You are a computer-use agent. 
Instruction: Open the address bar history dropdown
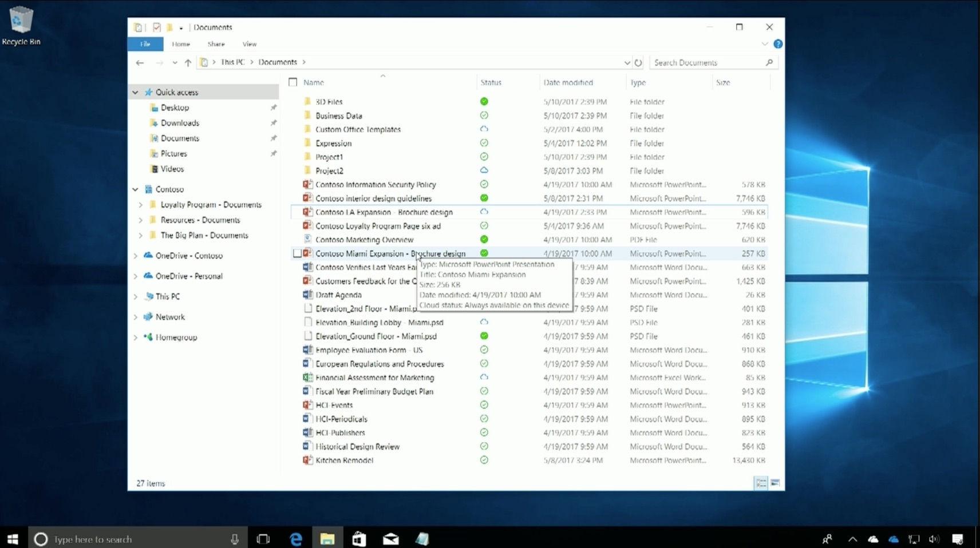point(627,62)
